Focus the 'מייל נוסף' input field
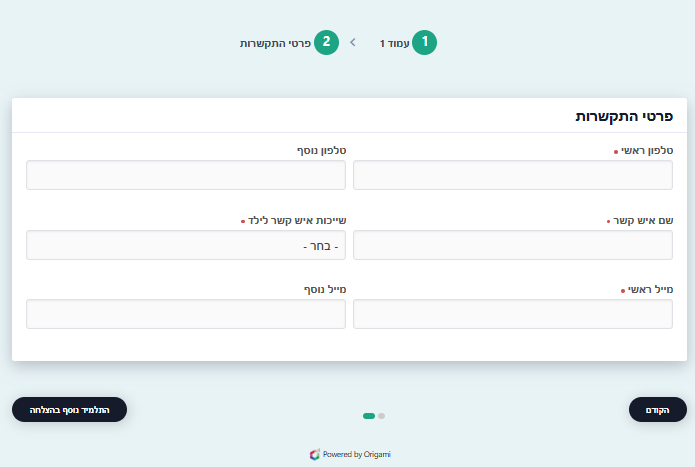This screenshot has height=467, width=695. 186,314
